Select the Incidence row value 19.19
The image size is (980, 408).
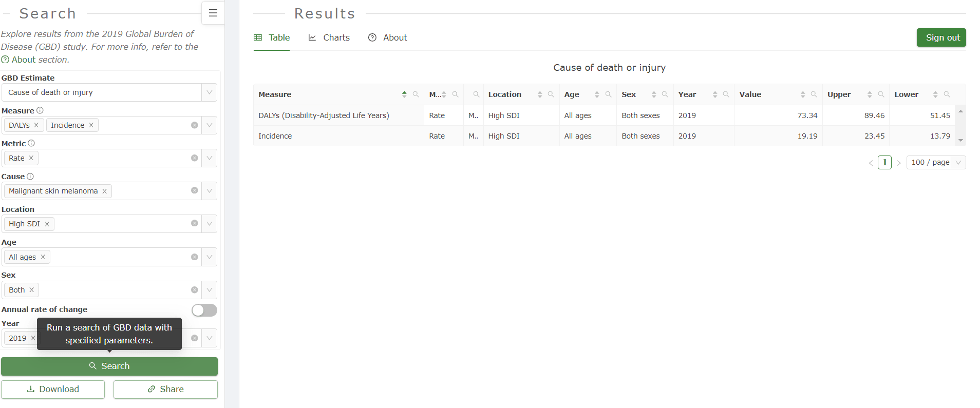pyautogui.click(x=807, y=136)
